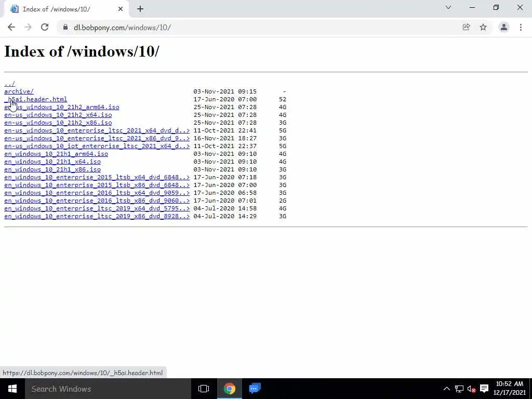Open Chrome's three-dot menu
The height and width of the screenshot is (399, 532).
(521, 27)
